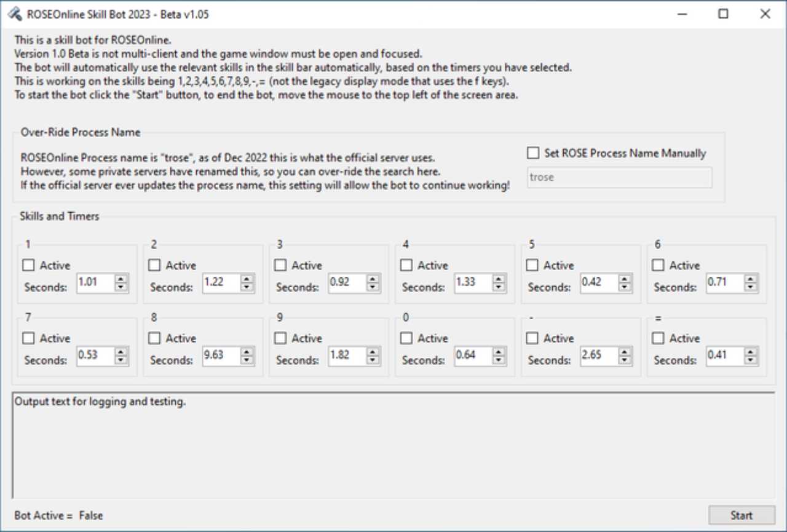Click the Over-Ride Process Name group label
This screenshot has width=787, height=532.
click(81, 132)
